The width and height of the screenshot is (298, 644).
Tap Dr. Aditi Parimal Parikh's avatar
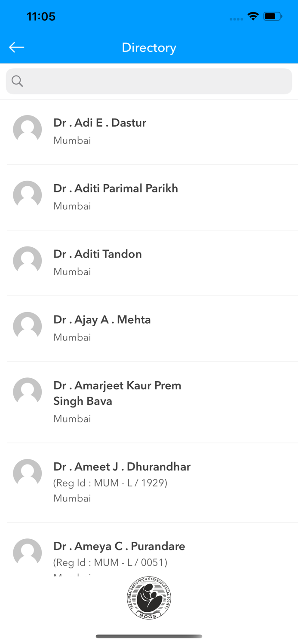28,195
